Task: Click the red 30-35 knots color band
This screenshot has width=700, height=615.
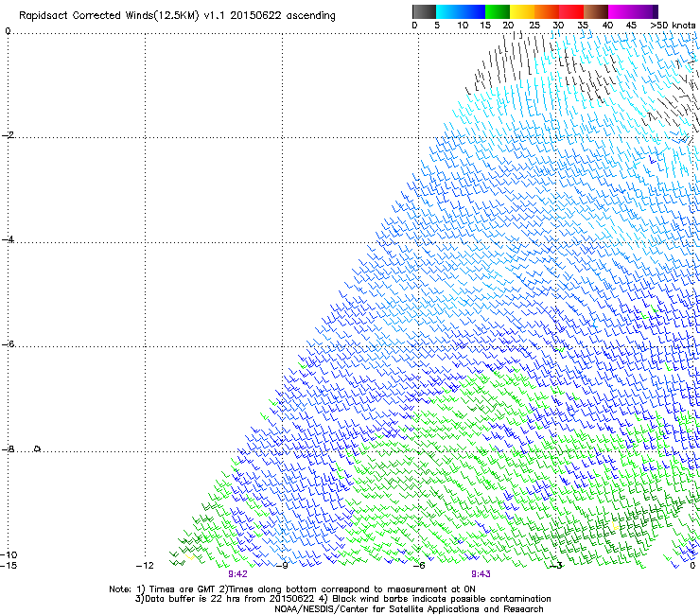Action: (x=571, y=11)
